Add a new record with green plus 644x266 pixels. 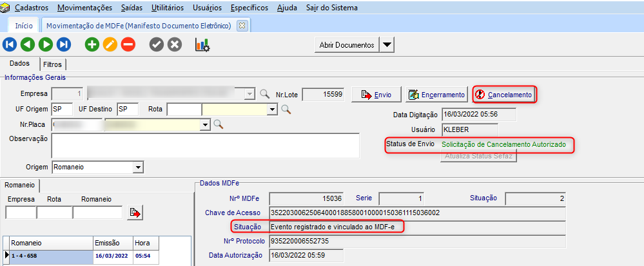92,44
